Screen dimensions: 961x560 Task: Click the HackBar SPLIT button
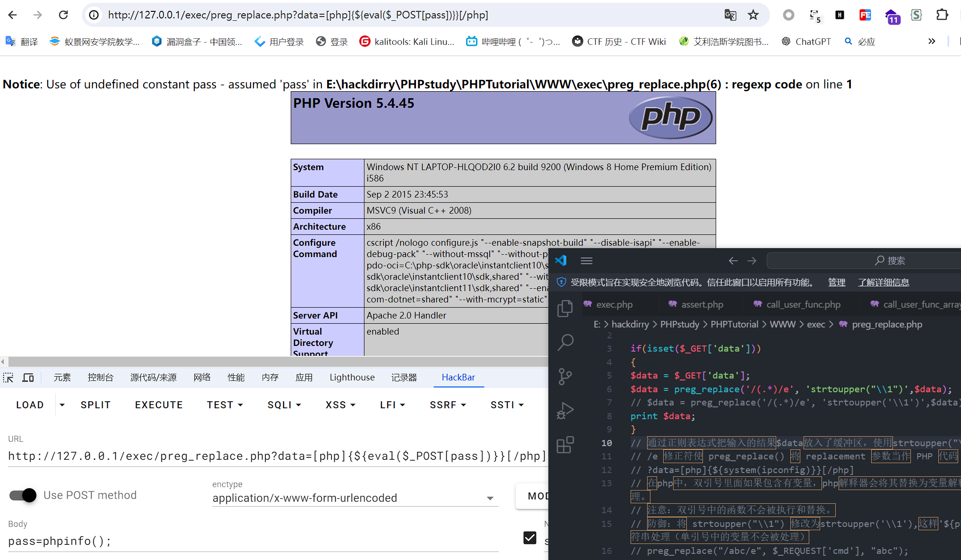tap(95, 405)
